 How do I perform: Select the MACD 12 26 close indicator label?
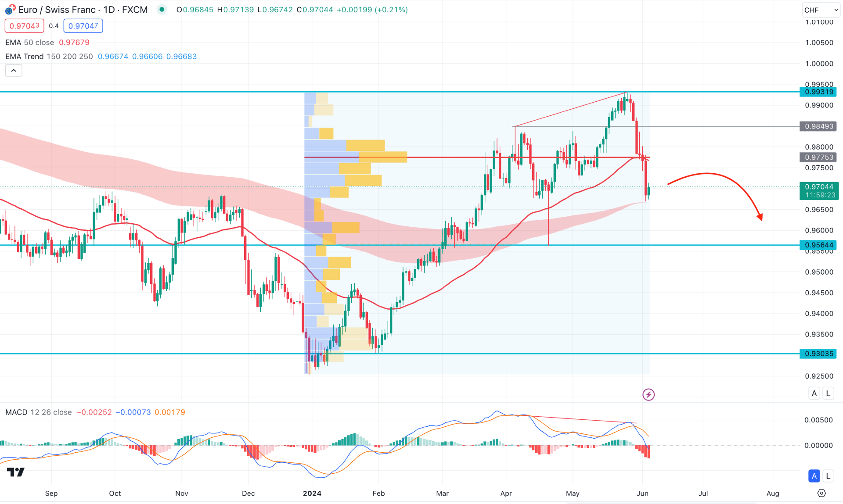coord(38,412)
